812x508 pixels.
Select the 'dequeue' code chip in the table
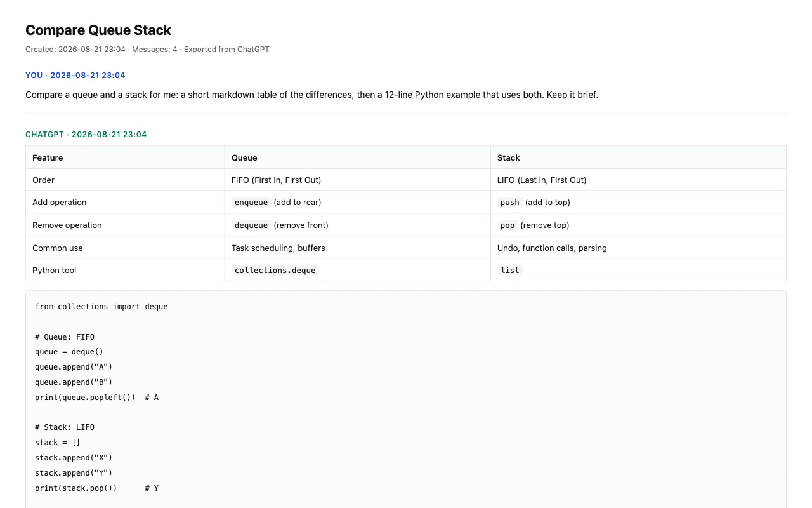pyautogui.click(x=251, y=225)
